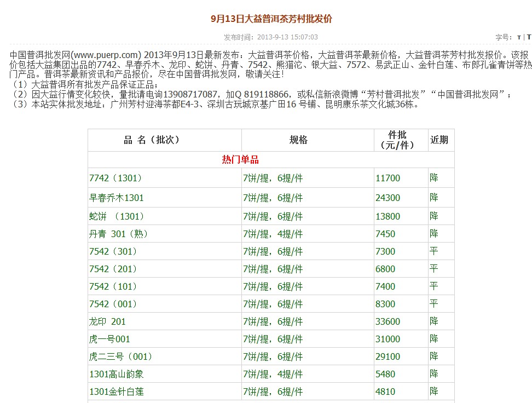
Task: Open product link 1301高山韵象
Action: [117, 374]
